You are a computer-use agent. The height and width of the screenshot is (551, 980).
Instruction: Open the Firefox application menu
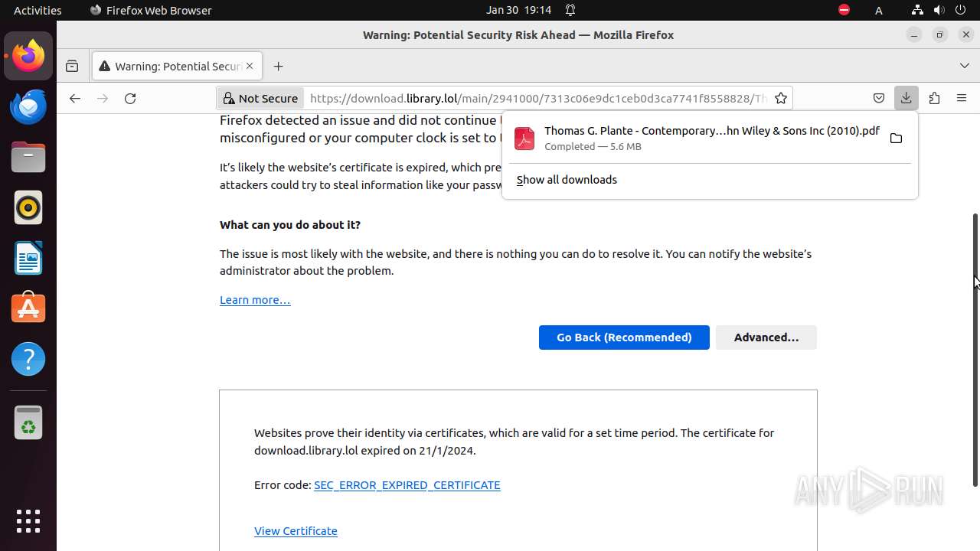tap(962, 98)
